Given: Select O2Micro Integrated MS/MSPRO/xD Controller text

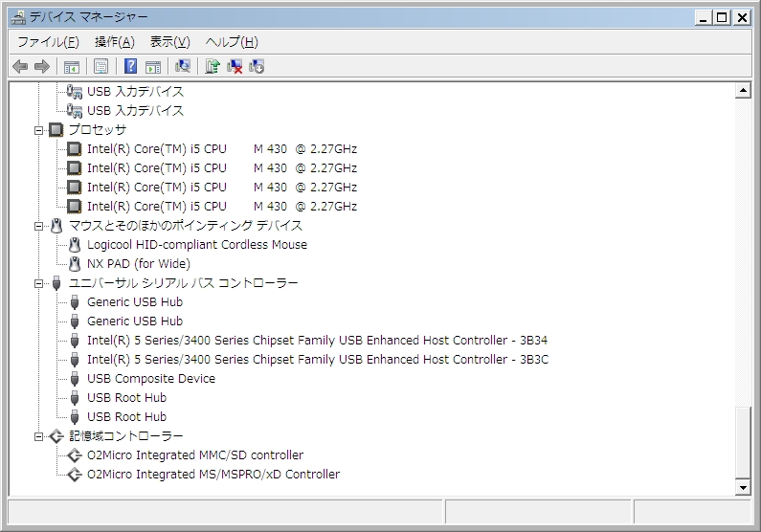Looking at the screenshot, I should [213, 475].
